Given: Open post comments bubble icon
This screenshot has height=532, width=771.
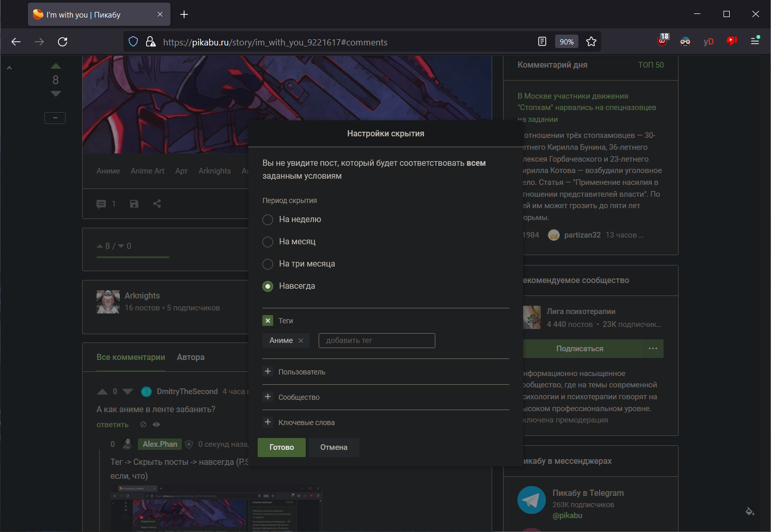Looking at the screenshot, I should point(101,204).
